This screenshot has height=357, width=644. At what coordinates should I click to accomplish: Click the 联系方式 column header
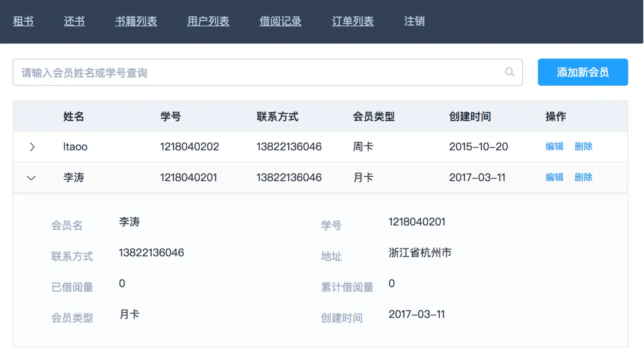pos(277,116)
